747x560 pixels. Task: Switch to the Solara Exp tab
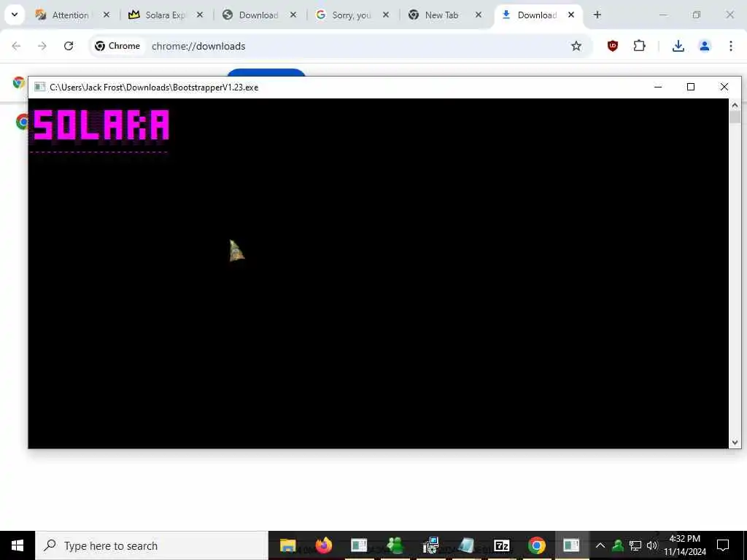pos(165,15)
